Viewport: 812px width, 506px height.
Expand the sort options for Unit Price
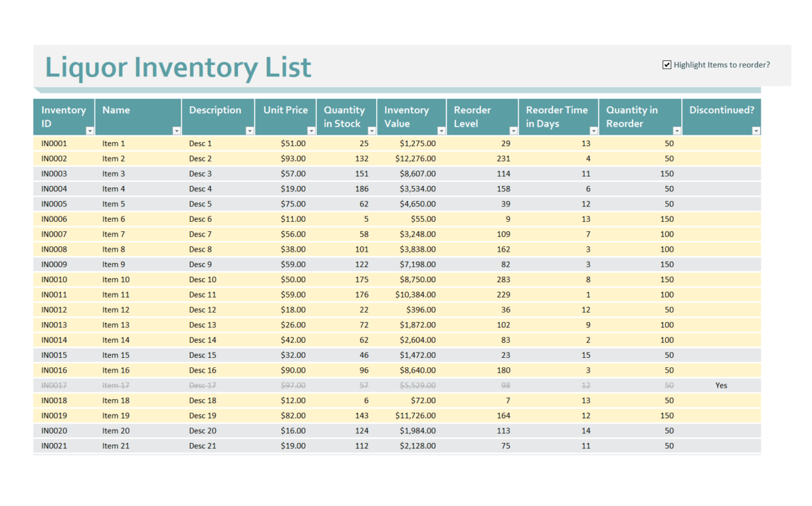tap(311, 129)
